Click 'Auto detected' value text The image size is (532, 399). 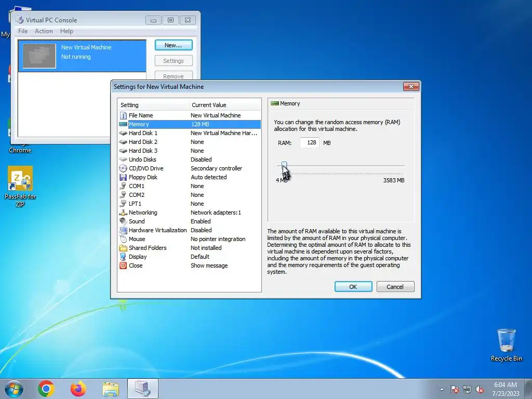(209, 177)
